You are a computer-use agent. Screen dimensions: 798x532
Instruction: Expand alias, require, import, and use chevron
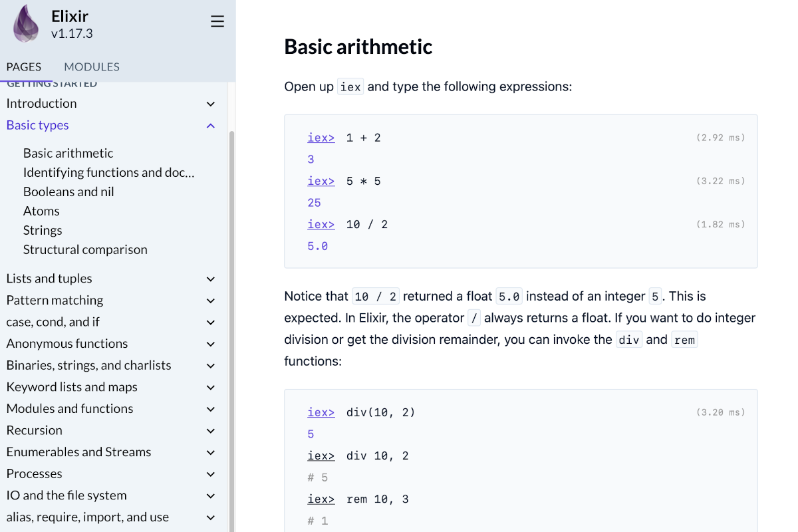tap(211, 517)
